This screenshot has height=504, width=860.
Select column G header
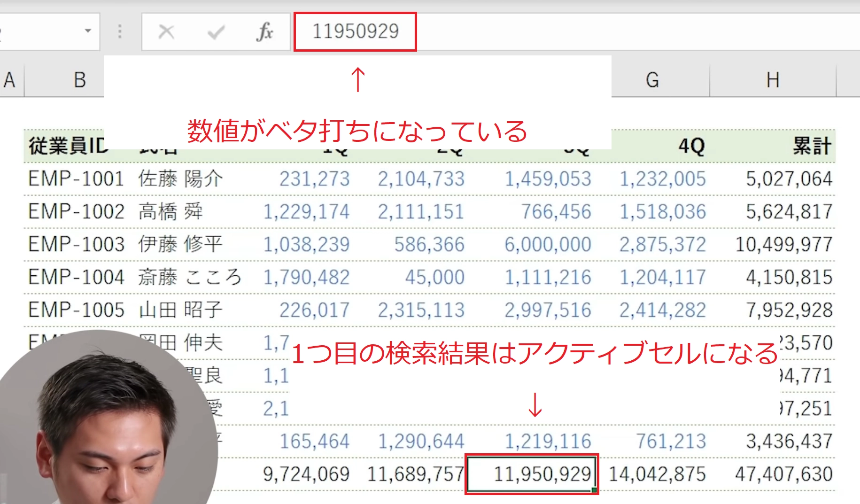click(652, 80)
